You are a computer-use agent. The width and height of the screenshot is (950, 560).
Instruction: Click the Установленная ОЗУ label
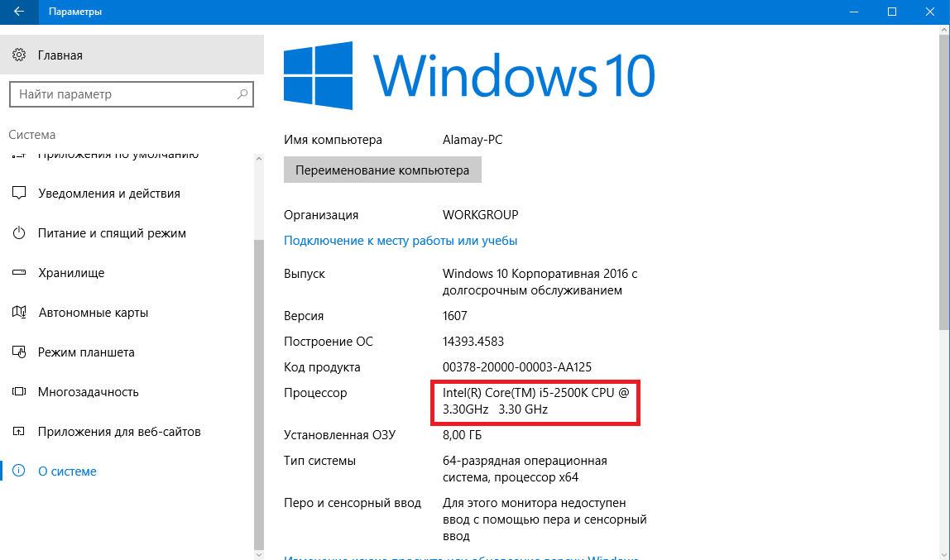(339, 435)
